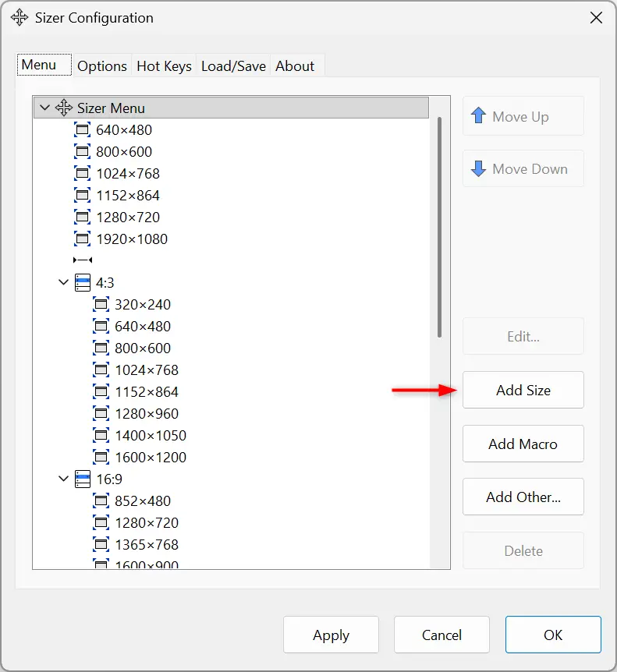Click the icon beside 640×480 under 4:3
The width and height of the screenshot is (617, 672).
click(101, 326)
